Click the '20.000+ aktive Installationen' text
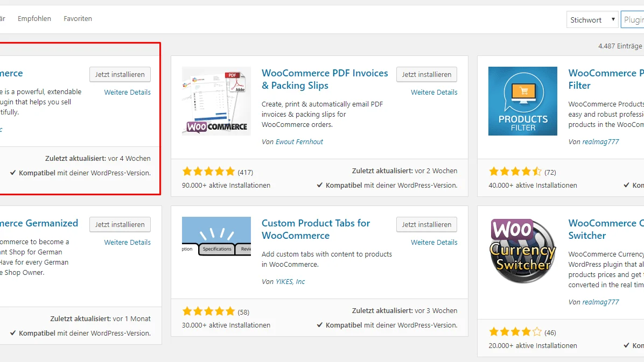 pyautogui.click(x=533, y=346)
